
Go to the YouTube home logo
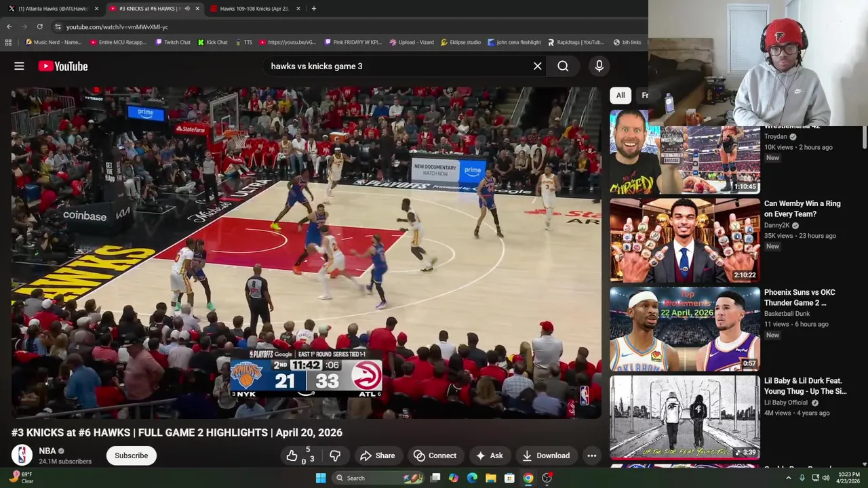tap(63, 66)
